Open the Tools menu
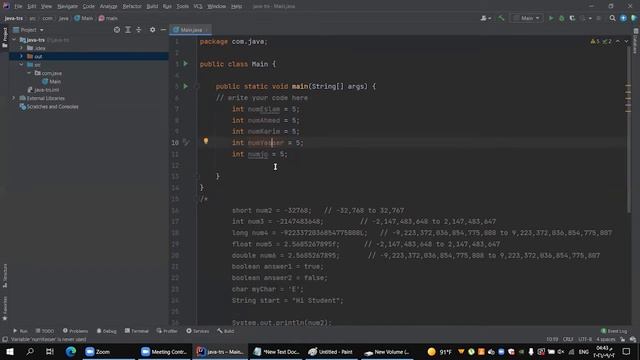Screen dimensions: 640x360 point(182,6)
